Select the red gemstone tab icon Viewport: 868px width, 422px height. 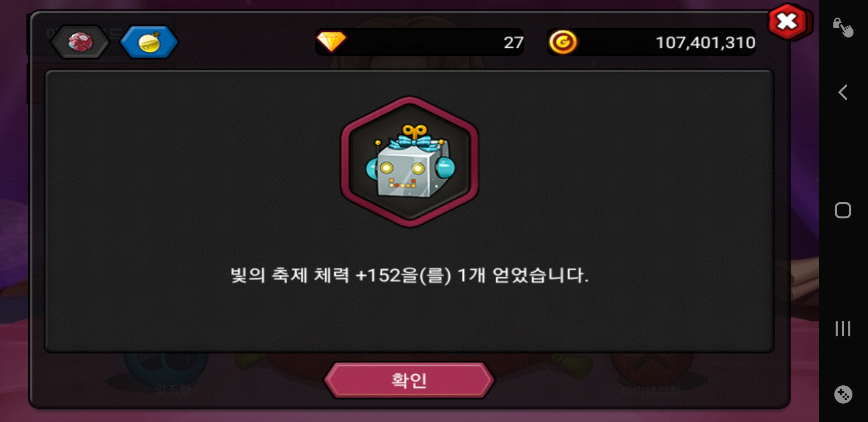(x=80, y=42)
